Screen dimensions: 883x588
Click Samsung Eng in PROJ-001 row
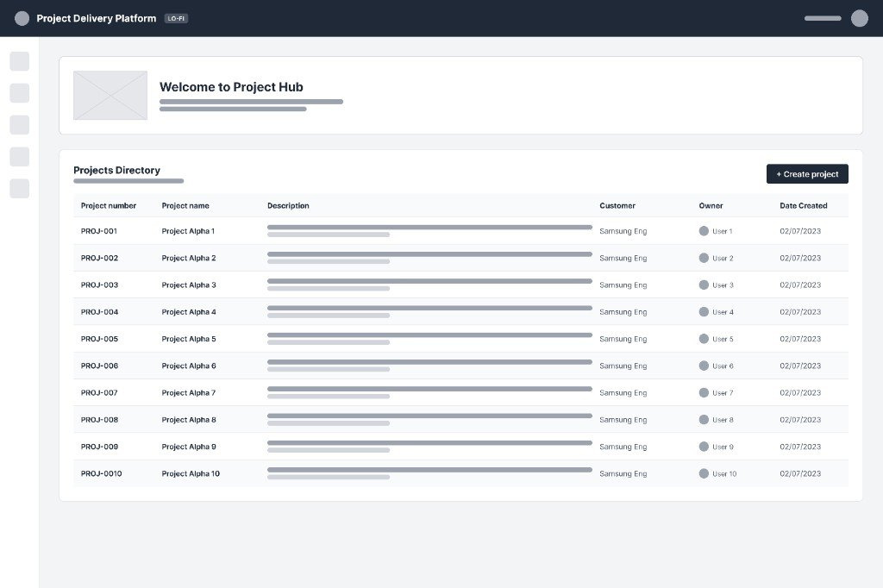tap(623, 231)
